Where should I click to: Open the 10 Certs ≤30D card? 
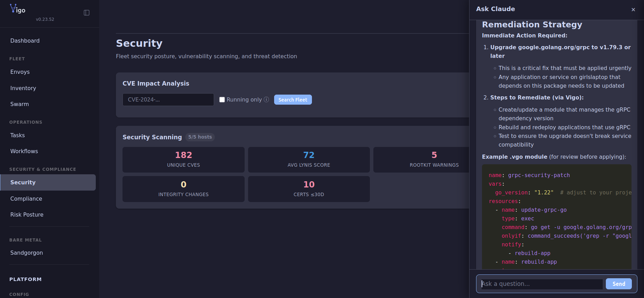coord(309,189)
